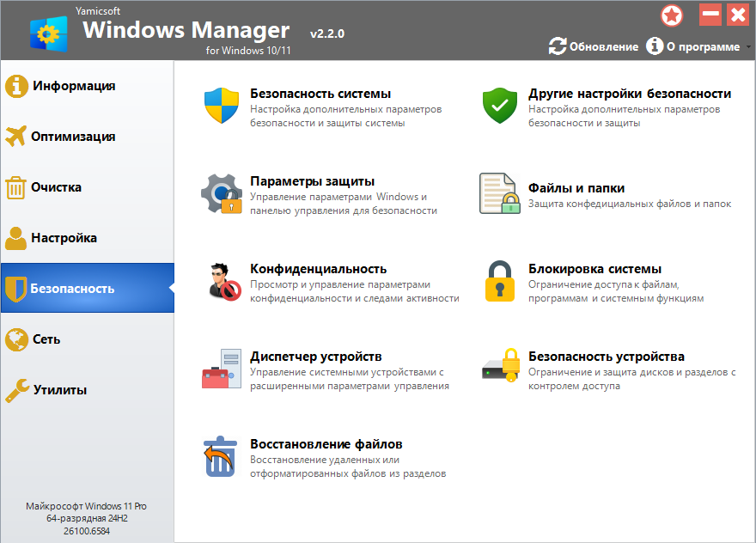Image resolution: width=756 pixels, height=543 pixels.
Task: Click the red star favorite icon
Action: coord(672,15)
